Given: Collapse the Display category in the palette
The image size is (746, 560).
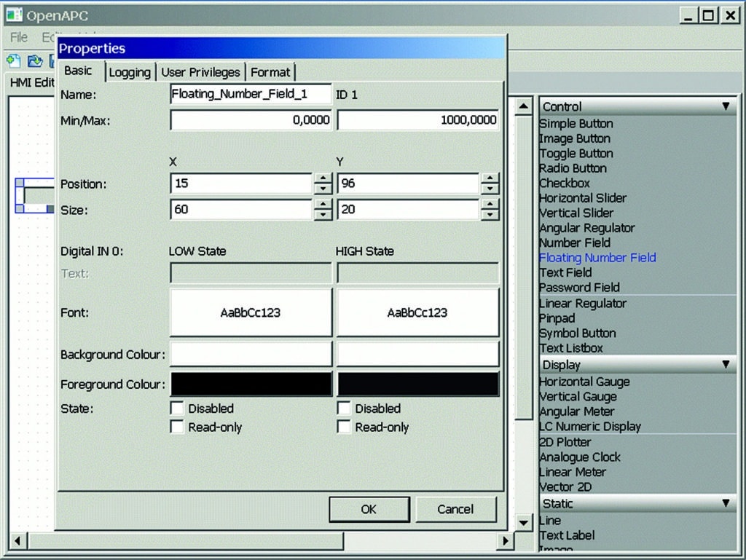Looking at the screenshot, I should [x=725, y=364].
